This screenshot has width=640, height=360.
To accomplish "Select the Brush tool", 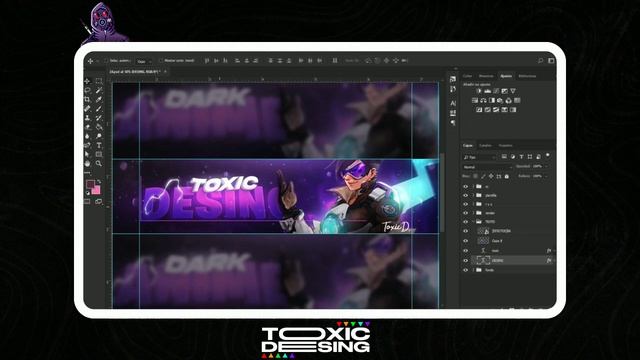I will pyautogui.click(x=99, y=109).
